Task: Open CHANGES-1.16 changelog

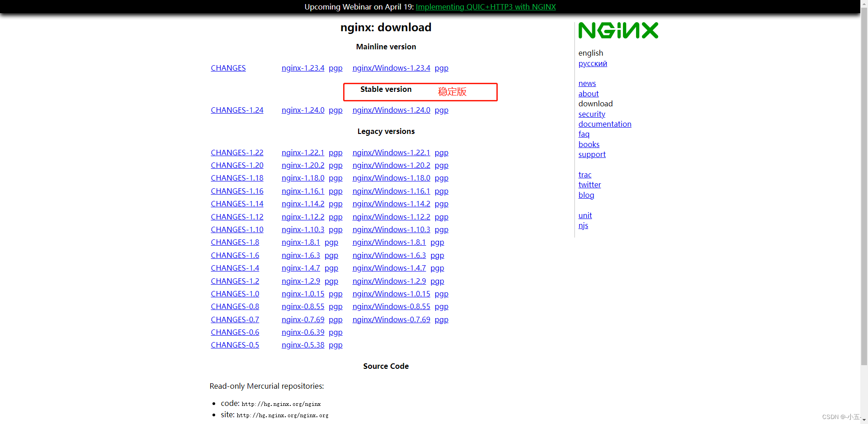Action: click(x=237, y=191)
